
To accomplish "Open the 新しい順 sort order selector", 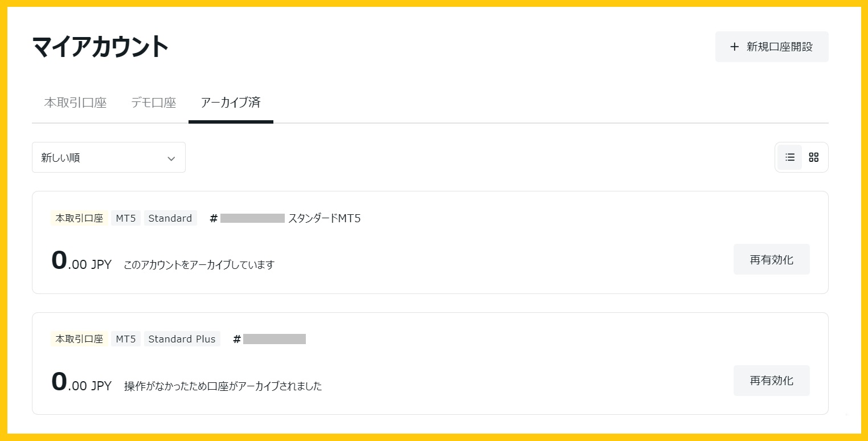I will 108,158.
